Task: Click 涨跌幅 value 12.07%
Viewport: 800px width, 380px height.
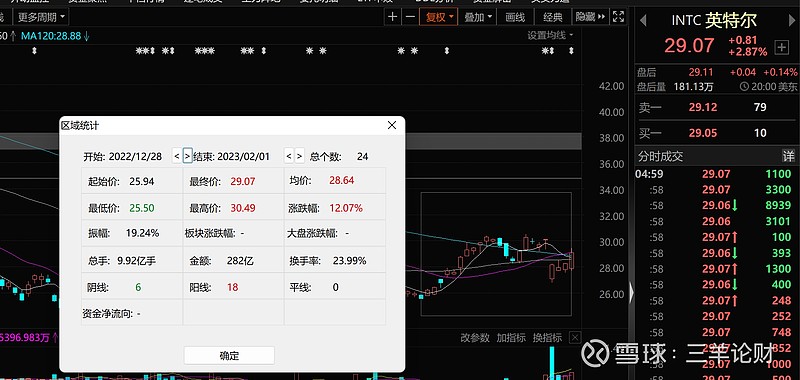Action: tap(346, 208)
